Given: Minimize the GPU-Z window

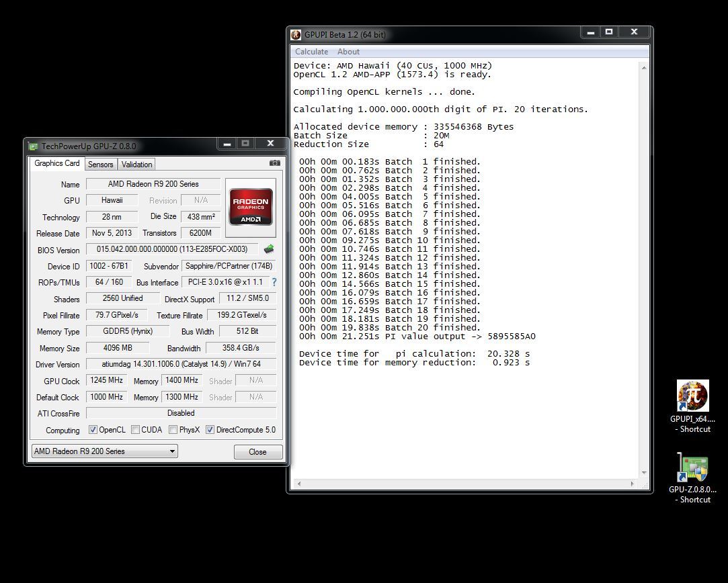Looking at the screenshot, I should coord(227,144).
